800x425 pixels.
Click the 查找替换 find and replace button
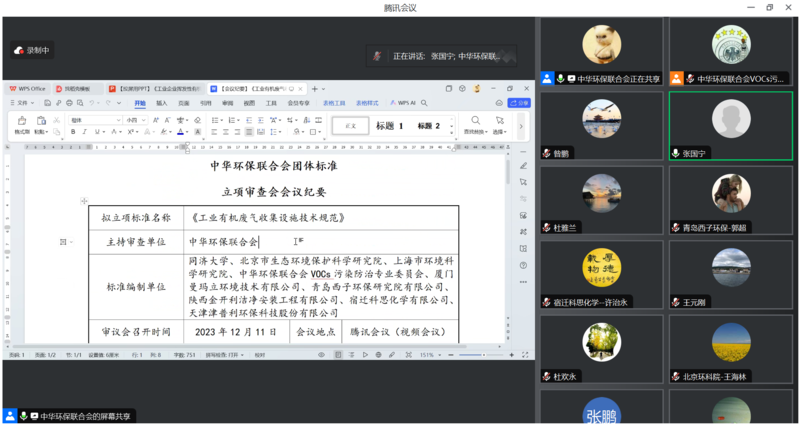476,126
